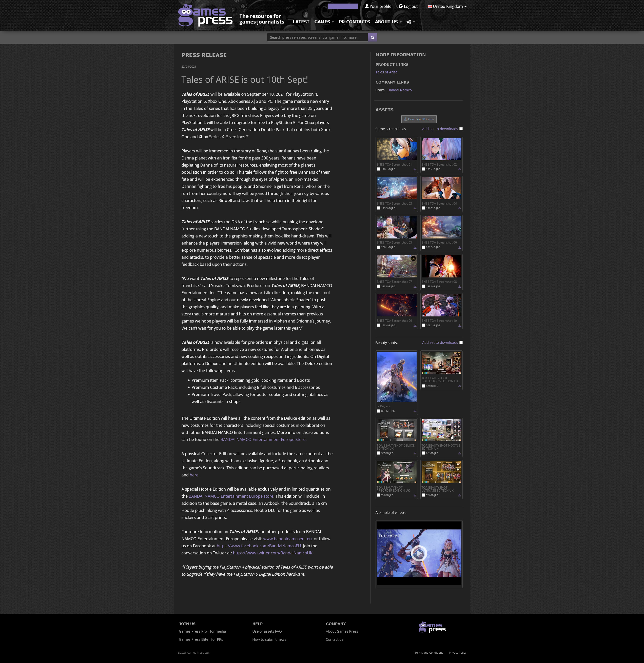Check the BNEE TOA Screenshot 01 checkbox

[x=378, y=169]
